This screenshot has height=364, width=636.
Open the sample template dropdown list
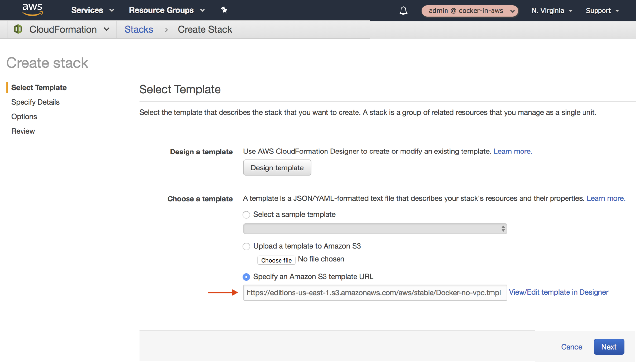pos(375,228)
